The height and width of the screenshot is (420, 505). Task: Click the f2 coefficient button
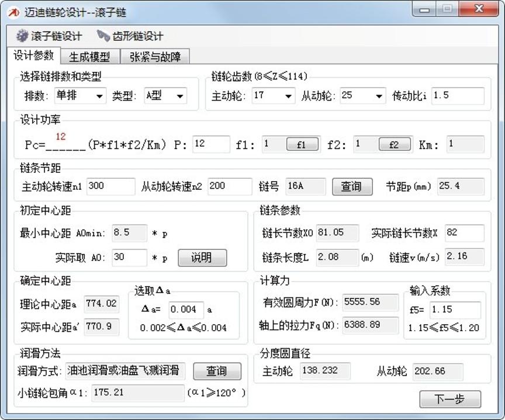click(395, 144)
